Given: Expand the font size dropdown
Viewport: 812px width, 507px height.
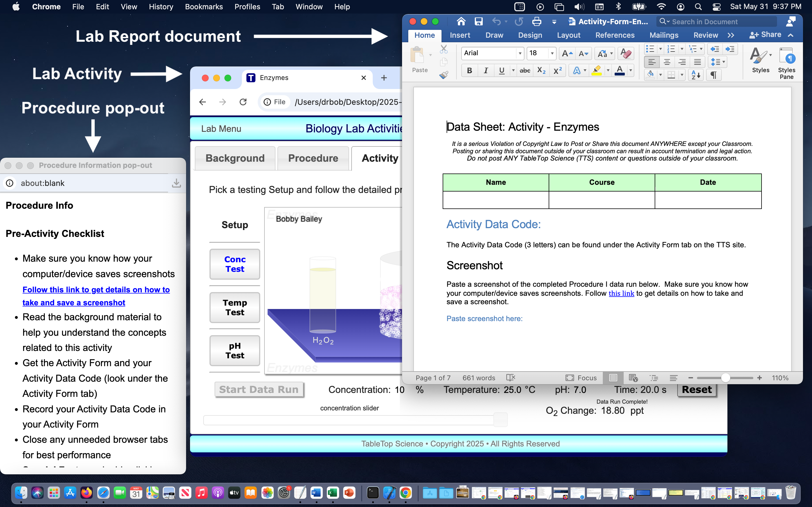Looking at the screenshot, I should (x=552, y=53).
